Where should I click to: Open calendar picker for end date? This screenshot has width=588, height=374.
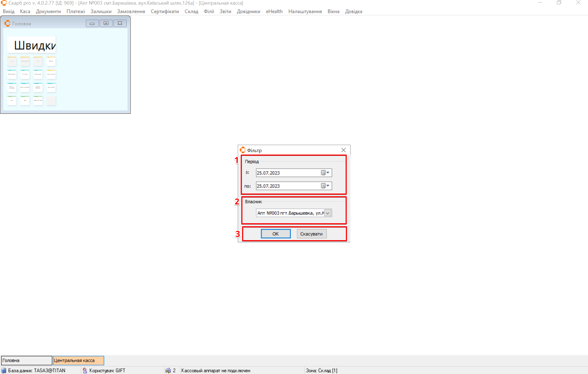(x=325, y=186)
